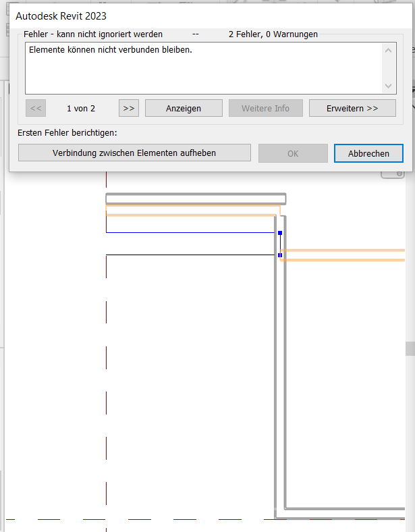Select lower blue drag handle in drawing
The width and height of the screenshot is (415, 532).
point(280,255)
